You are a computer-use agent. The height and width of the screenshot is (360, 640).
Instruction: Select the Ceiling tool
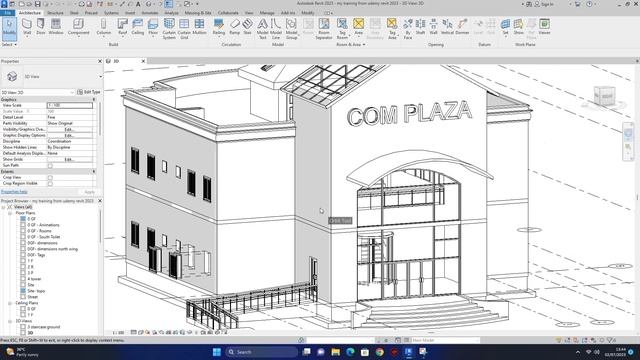click(x=138, y=27)
